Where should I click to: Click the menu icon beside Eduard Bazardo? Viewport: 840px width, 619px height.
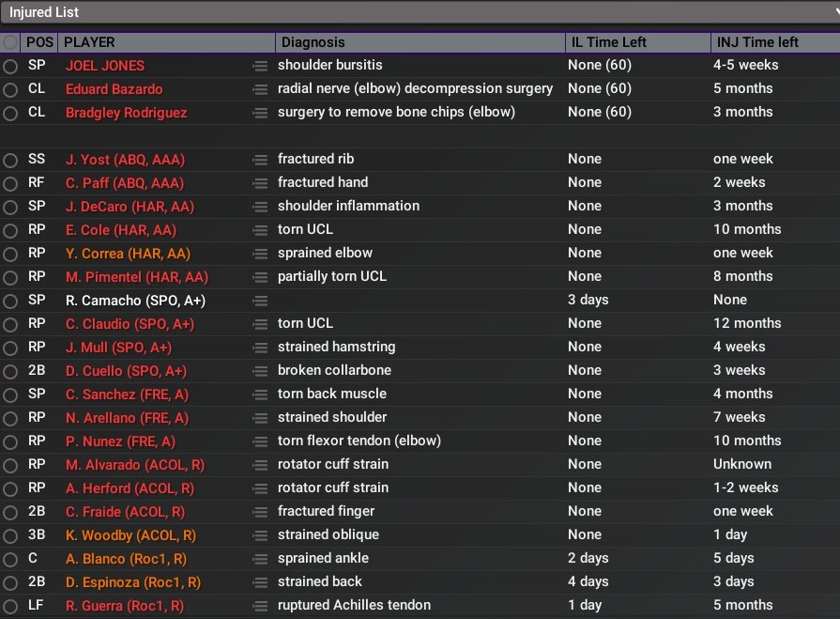click(x=260, y=89)
